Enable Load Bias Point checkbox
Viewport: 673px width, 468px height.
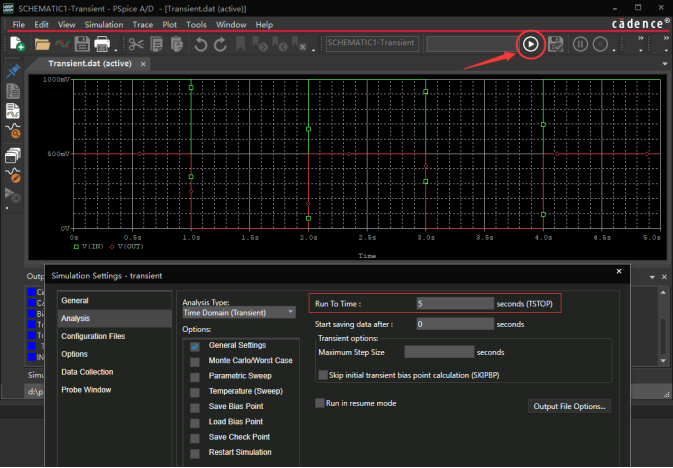[x=195, y=423]
